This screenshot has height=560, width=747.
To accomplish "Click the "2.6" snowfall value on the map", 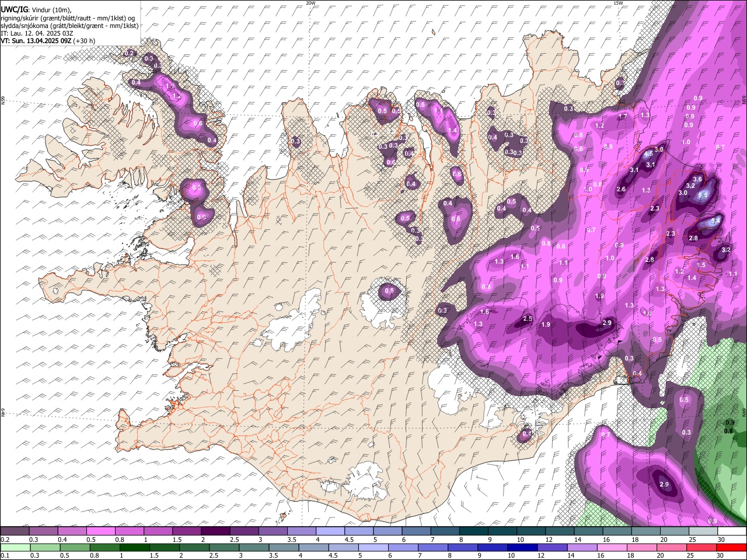I will [621, 189].
